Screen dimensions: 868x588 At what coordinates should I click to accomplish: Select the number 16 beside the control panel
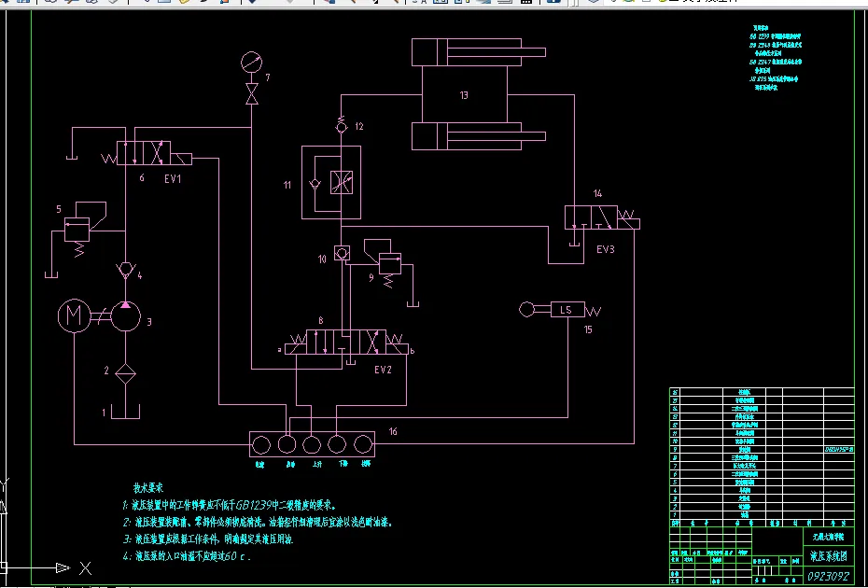pyautogui.click(x=393, y=431)
